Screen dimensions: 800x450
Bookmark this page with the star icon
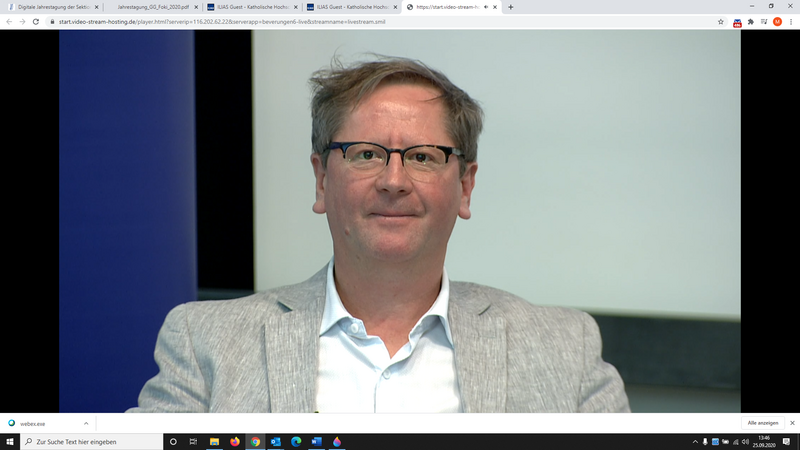tap(720, 21)
